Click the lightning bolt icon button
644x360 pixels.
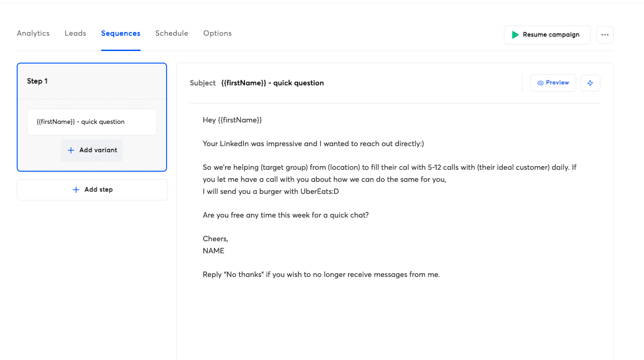tap(590, 83)
